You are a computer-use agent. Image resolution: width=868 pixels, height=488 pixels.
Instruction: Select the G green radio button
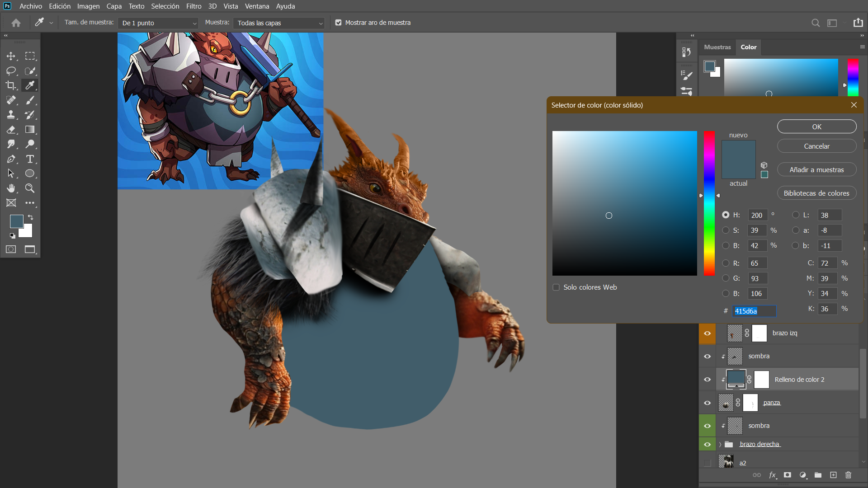pyautogui.click(x=726, y=278)
